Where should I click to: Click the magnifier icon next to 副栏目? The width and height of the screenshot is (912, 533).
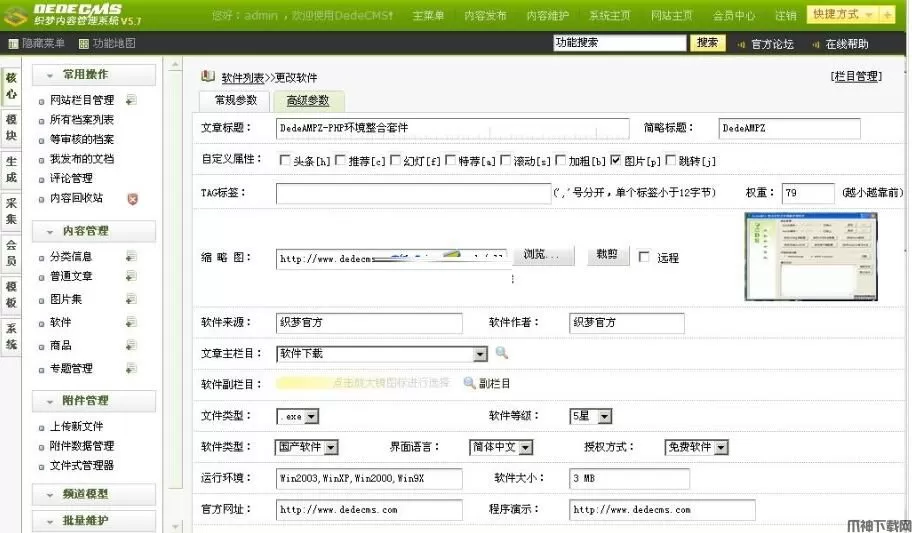tap(469, 383)
